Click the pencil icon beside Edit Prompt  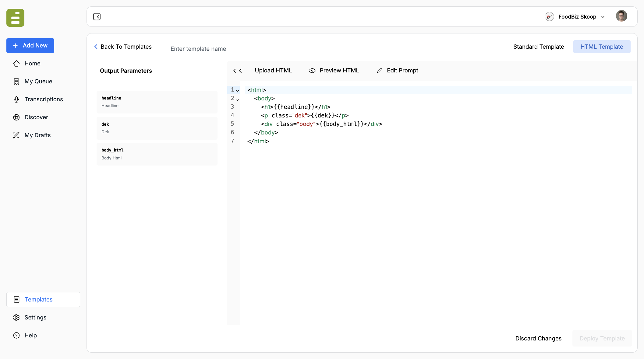pos(379,71)
